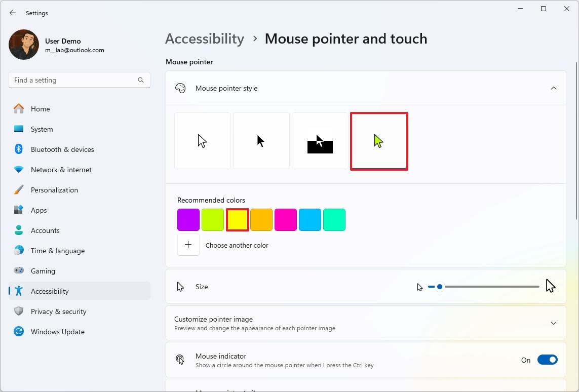Toggle the Mouse indicator switch off
The image size is (579, 392).
click(547, 360)
